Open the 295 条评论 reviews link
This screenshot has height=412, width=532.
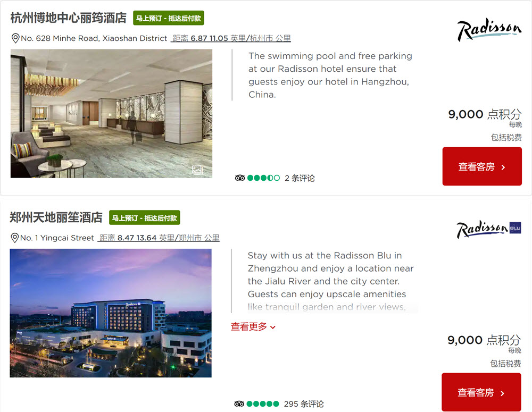304,404
